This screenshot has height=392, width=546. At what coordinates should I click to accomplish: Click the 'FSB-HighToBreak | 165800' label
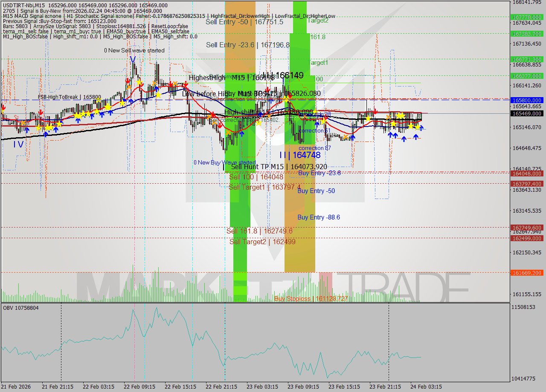tap(70, 97)
